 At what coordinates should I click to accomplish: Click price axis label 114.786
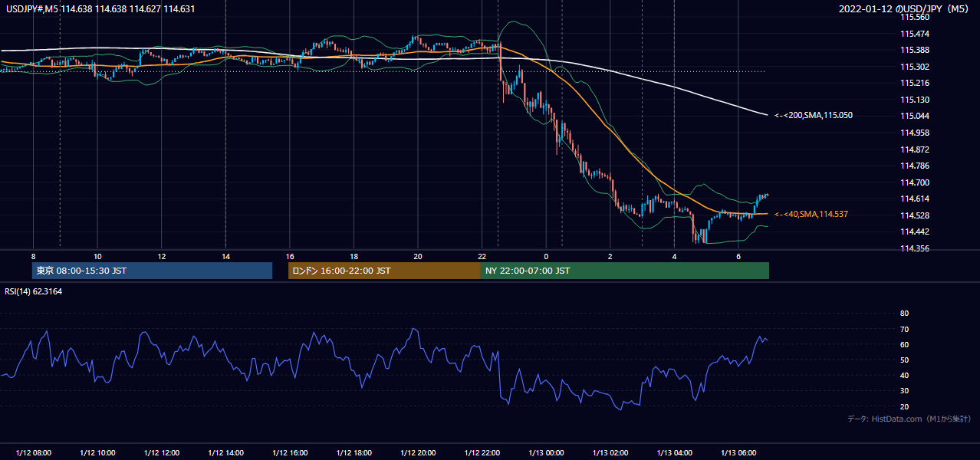914,166
